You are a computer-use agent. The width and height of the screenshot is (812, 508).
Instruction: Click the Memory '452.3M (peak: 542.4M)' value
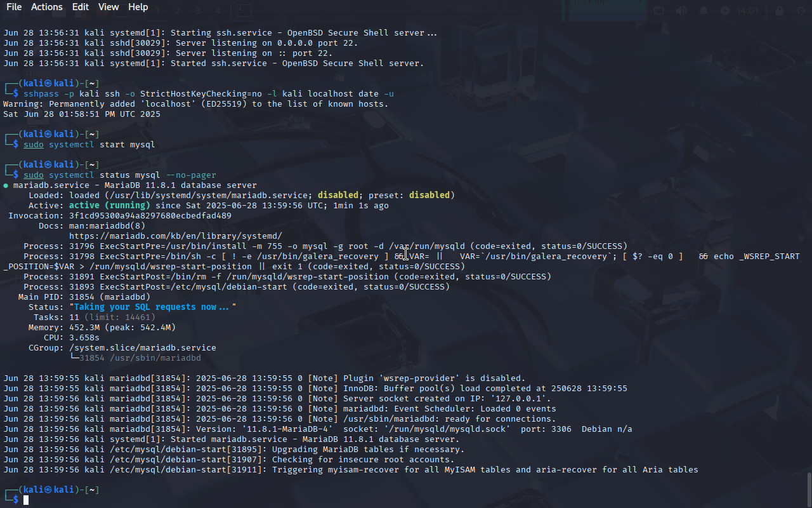click(122, 327)
